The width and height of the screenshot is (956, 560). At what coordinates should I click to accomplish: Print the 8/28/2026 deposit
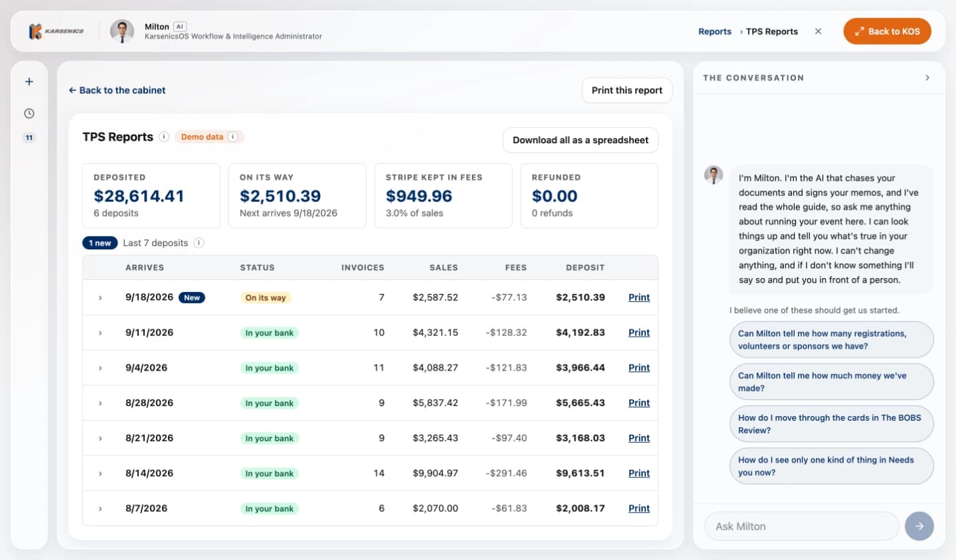point(639,403)
